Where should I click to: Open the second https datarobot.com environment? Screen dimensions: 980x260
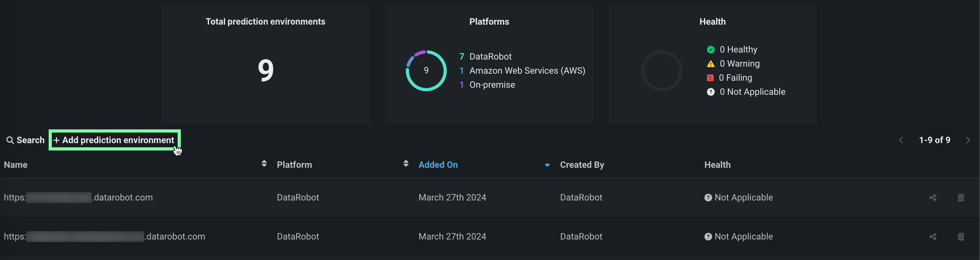104,237
